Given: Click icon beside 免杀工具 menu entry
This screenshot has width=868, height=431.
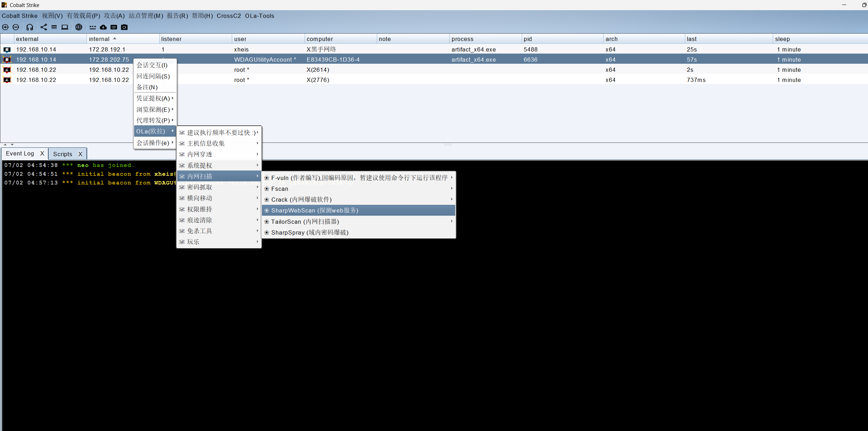Looking at the screenshot, I should click(182, 231).
